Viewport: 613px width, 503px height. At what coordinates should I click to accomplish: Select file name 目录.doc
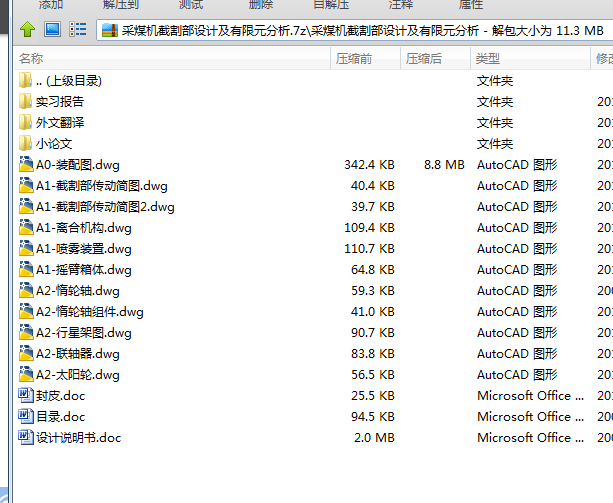pyautogui.click(x=61, y=417)
